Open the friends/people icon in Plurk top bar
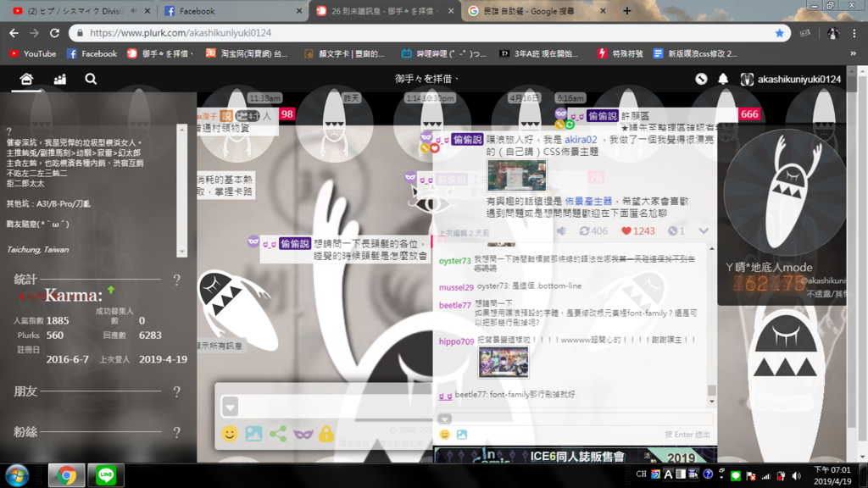 pos(60,79)
